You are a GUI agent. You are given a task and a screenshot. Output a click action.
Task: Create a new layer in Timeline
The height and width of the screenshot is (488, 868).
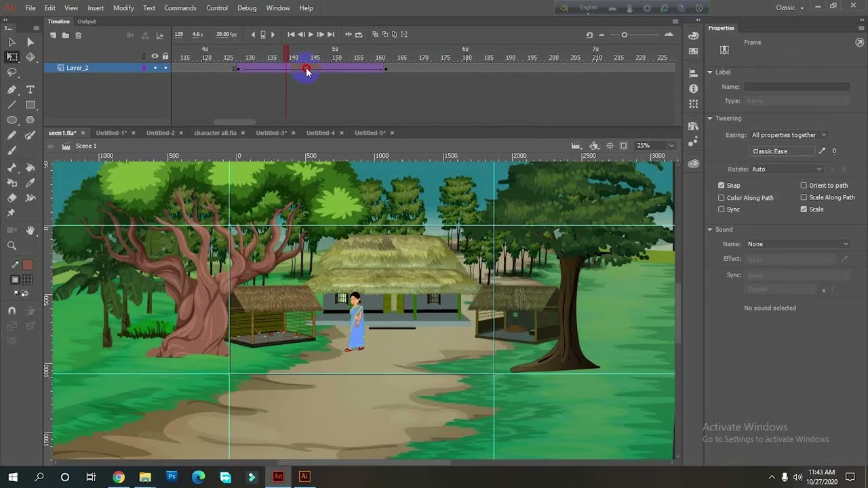point(53,35)
